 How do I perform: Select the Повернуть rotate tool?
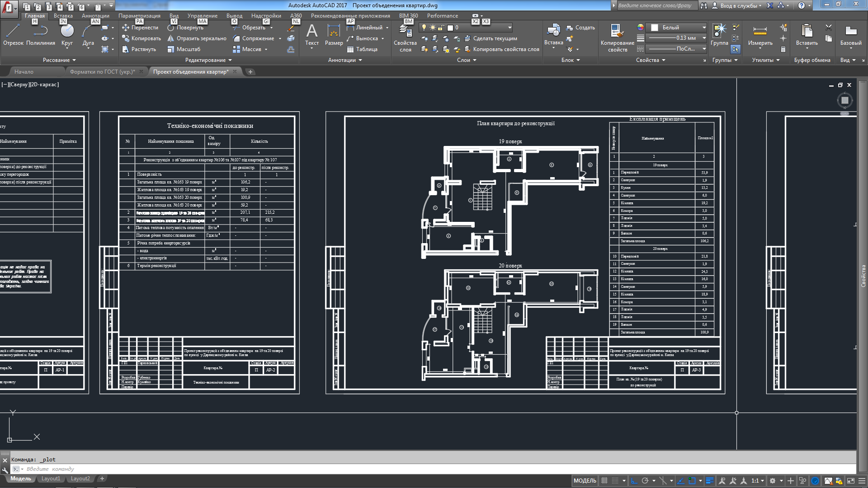click(185, 28)
